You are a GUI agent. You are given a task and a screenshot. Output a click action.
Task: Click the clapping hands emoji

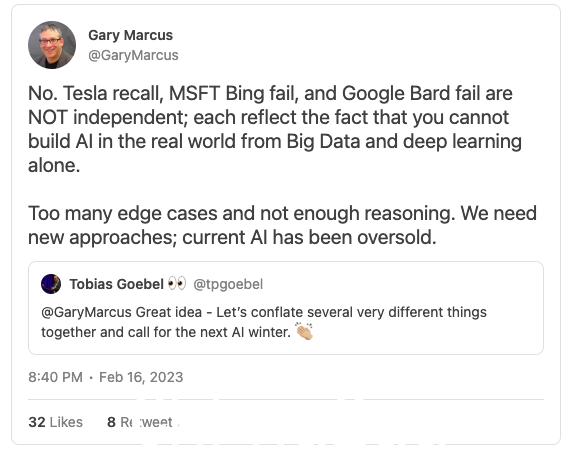point(304,331)
